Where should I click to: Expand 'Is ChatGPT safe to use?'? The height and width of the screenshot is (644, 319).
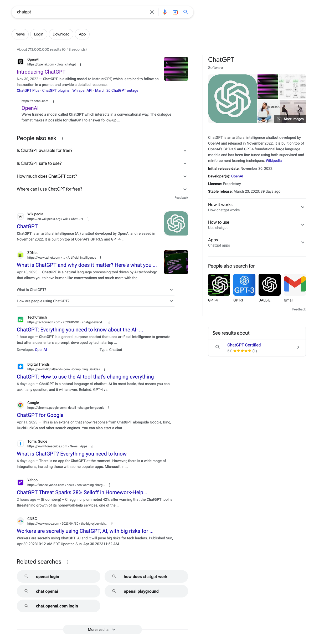coord(102,163)
